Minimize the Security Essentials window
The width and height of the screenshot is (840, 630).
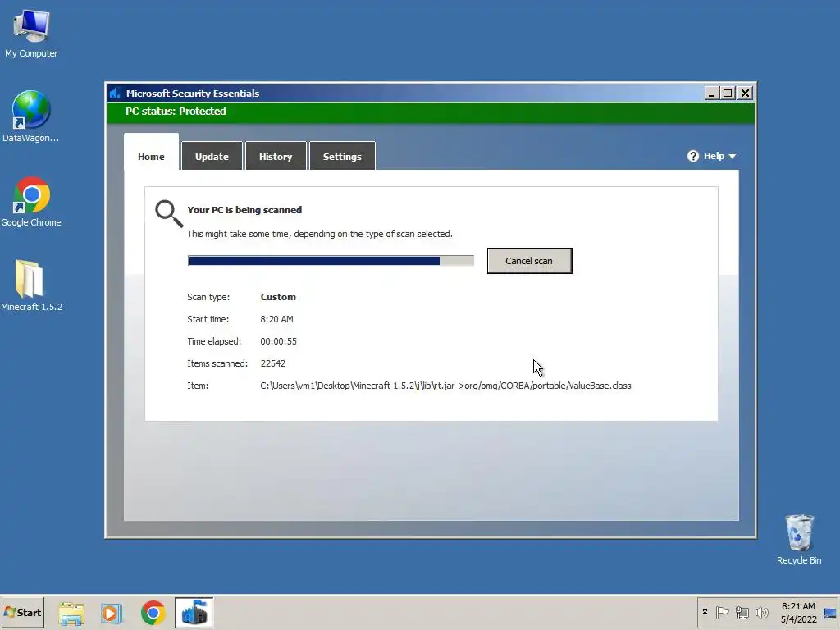point(711,94)
